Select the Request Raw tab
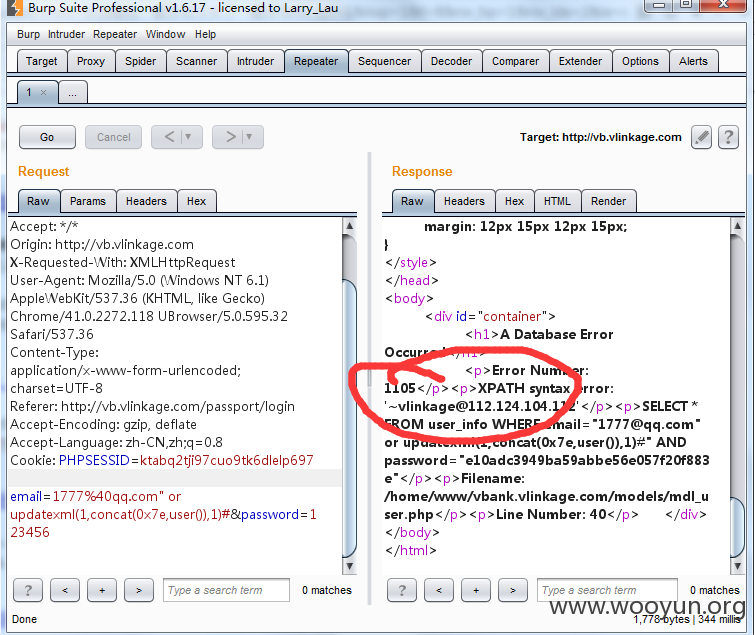 click(39, 201)
